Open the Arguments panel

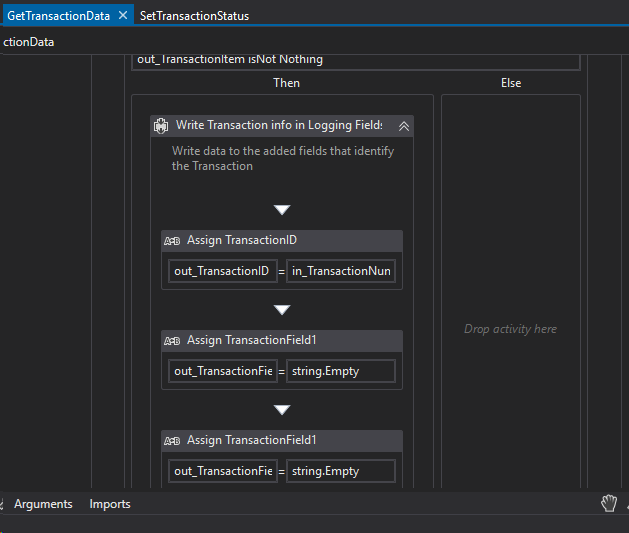coord(43,504)
